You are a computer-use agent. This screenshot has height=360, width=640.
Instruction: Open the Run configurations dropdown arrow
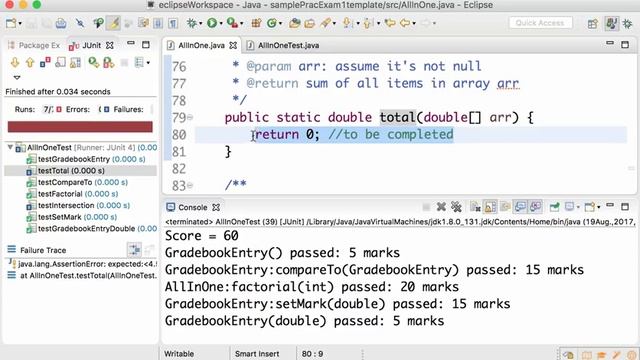[x=221, y=24]
